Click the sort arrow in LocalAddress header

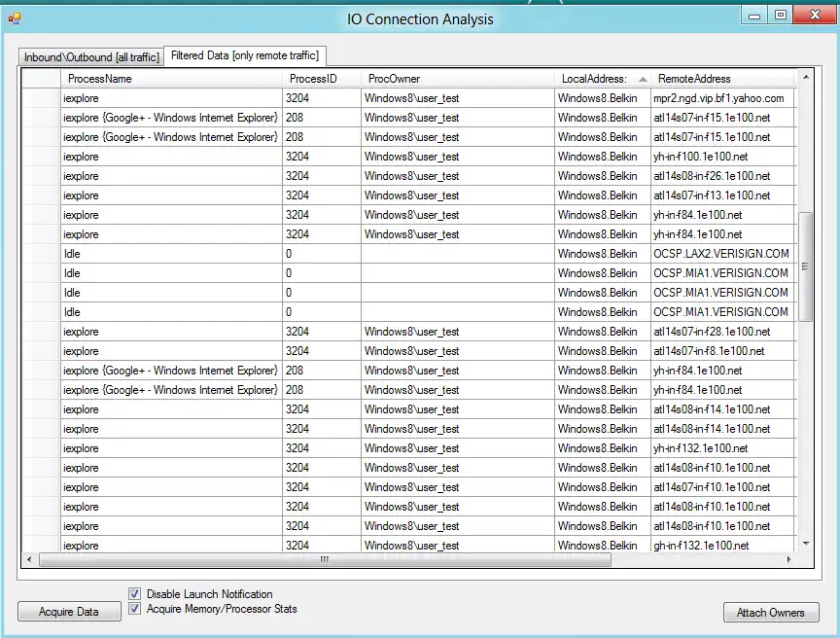[x=643, y=80]
